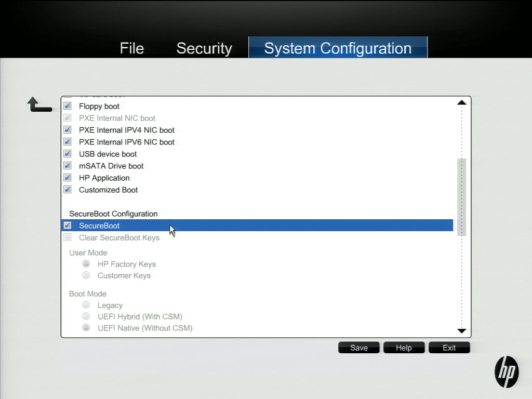
Task: Click the HP logo
Action: point(506,372)
